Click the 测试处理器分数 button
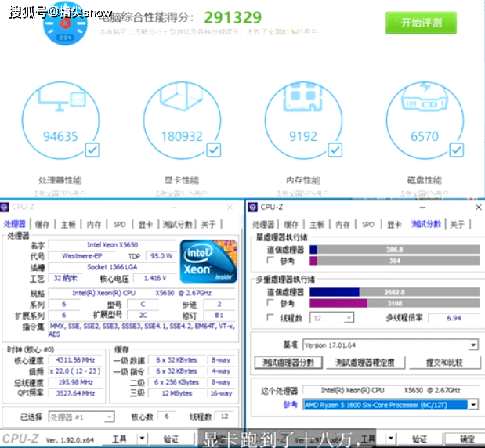 coord(288,363)
